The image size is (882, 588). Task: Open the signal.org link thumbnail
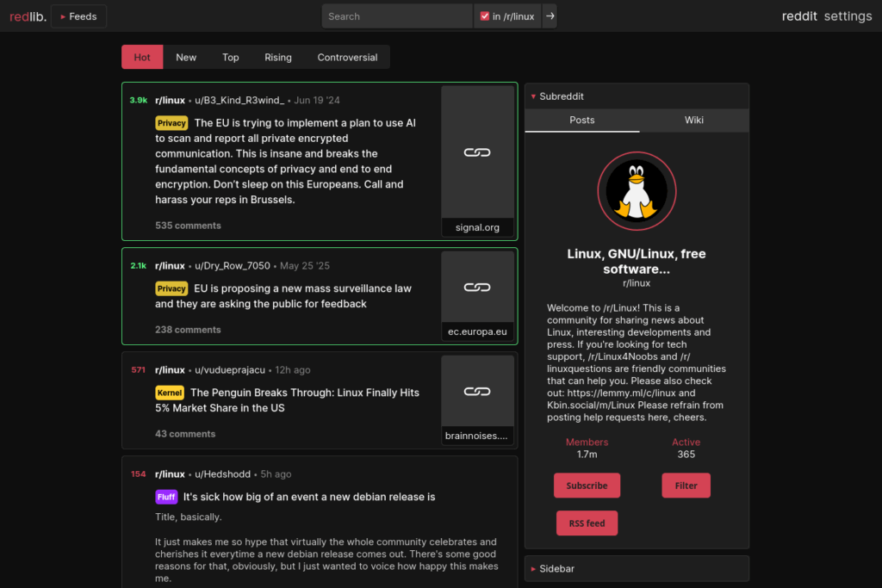[477, 161]
